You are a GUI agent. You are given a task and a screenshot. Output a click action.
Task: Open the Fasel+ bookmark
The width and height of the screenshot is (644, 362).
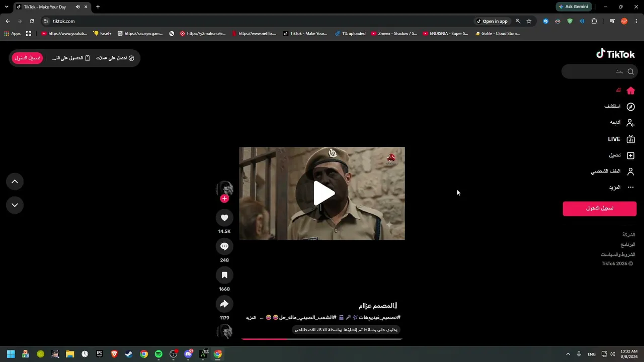[x=102, y=34]
